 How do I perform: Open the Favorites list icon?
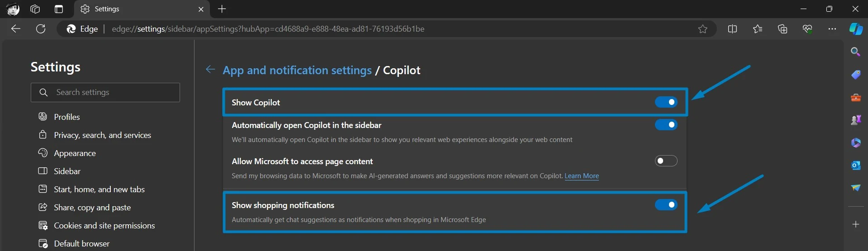point(758,29)
